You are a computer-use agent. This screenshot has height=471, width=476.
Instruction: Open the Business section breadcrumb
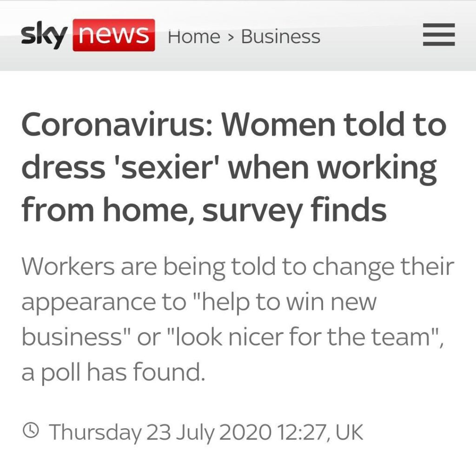(x=280, y=37)
